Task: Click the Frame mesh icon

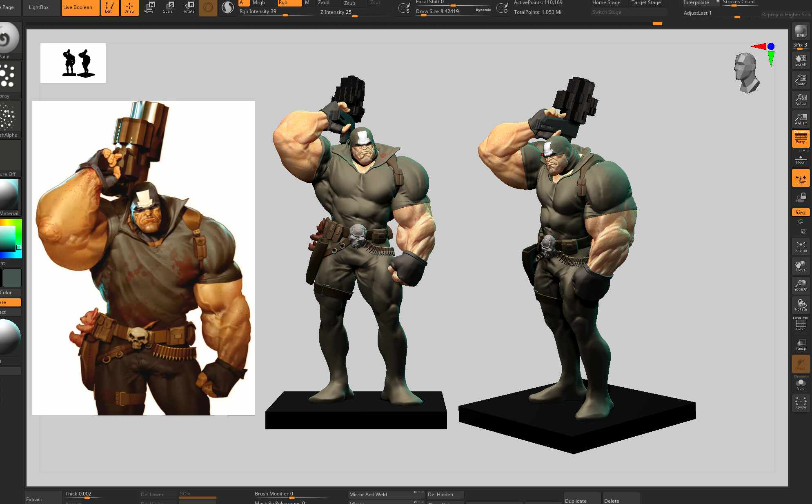Action: pos(801,246)
